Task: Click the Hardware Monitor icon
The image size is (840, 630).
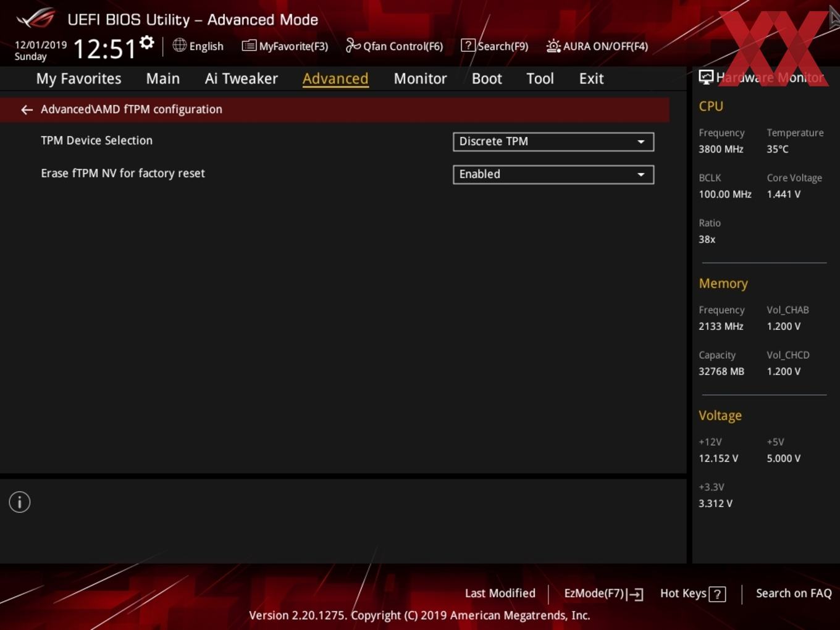Action: pyautogui.click(x=706, y=77)
